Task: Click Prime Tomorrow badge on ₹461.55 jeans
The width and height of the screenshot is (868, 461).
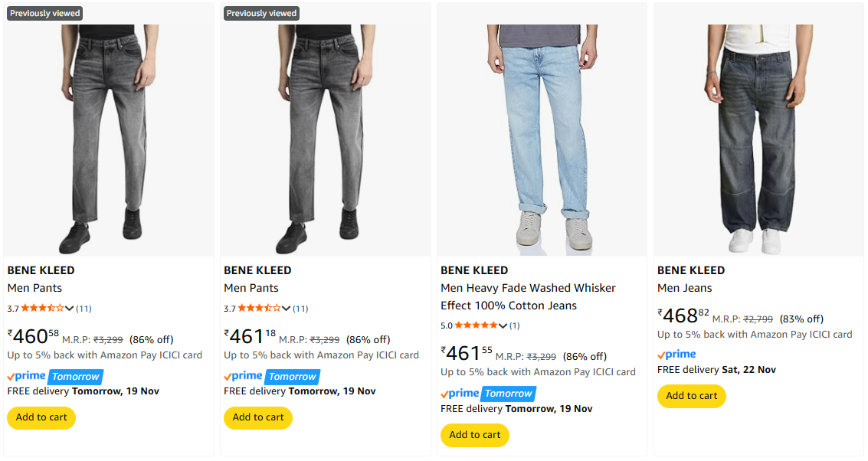Action: coord(489,394)
